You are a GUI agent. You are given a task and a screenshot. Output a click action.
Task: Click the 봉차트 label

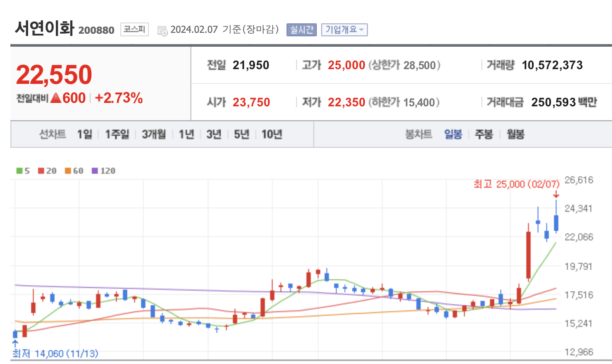click(x=419, y=134)
